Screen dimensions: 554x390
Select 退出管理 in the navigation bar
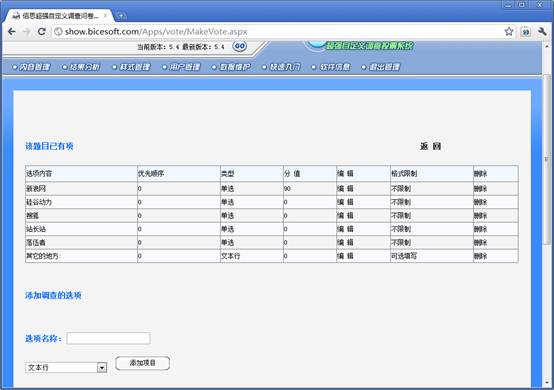pos(381,67)
